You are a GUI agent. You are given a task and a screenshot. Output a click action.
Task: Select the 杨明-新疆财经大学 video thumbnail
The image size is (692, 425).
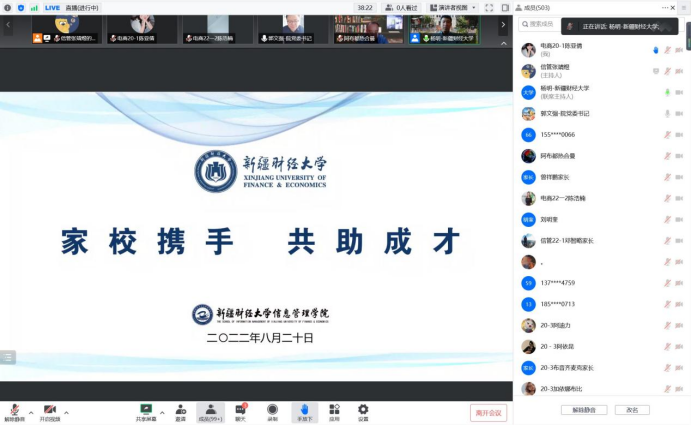click(x=443, y=29)
